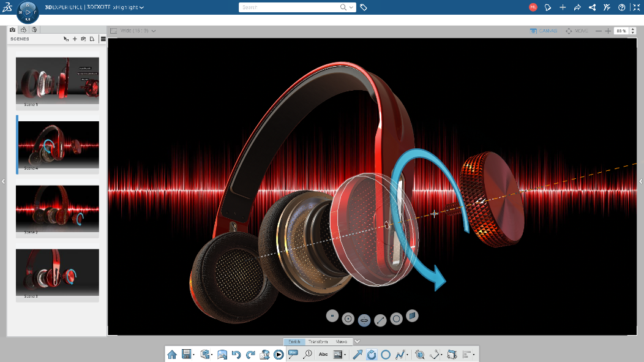
Task: Click the zoom in plus button
Action: [x=608, y=31]
